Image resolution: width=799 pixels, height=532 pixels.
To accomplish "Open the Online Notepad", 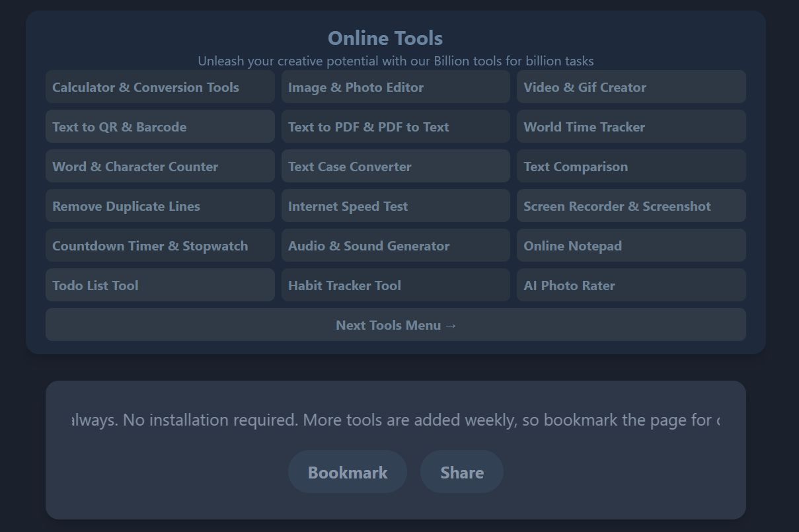I will point(630,246).
